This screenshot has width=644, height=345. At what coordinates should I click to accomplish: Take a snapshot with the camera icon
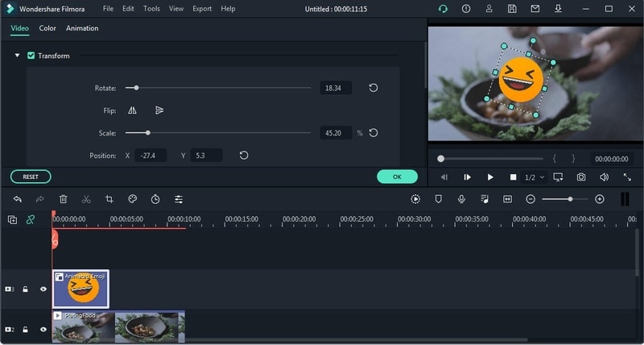click(x=580, y=177)
